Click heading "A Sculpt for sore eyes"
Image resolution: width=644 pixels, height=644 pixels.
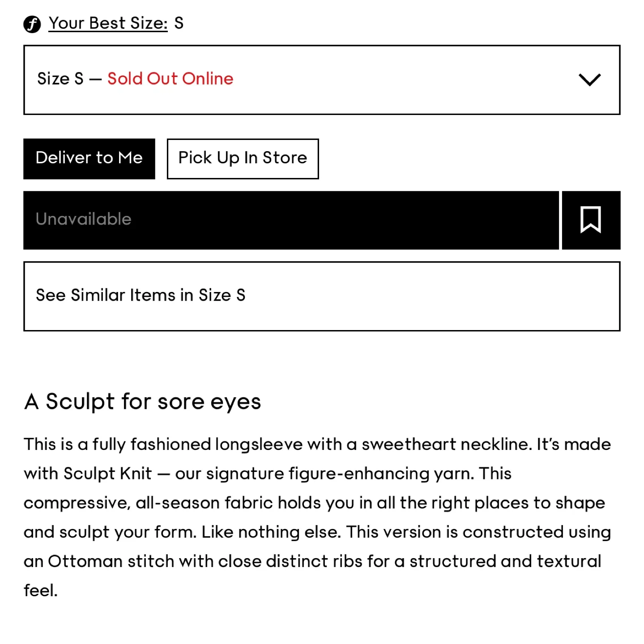(142, 402)
